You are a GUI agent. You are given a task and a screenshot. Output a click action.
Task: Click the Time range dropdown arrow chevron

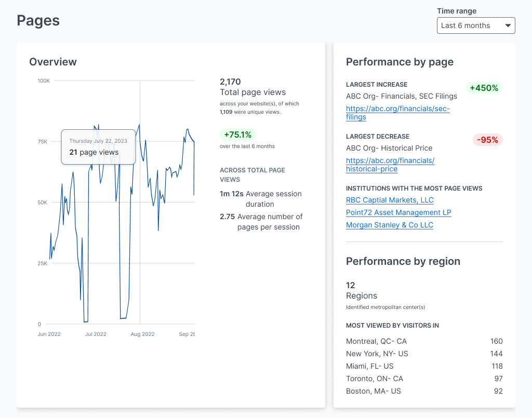coord(507,25)
